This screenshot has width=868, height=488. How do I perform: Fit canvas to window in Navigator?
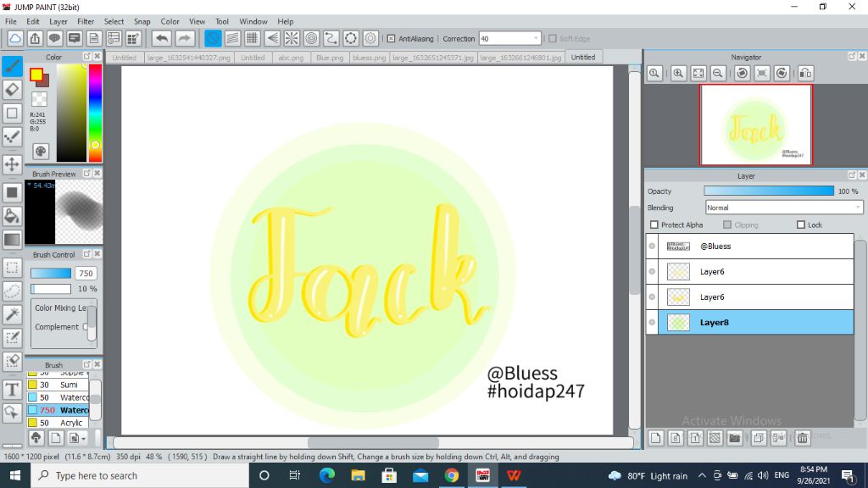[698, 73]
